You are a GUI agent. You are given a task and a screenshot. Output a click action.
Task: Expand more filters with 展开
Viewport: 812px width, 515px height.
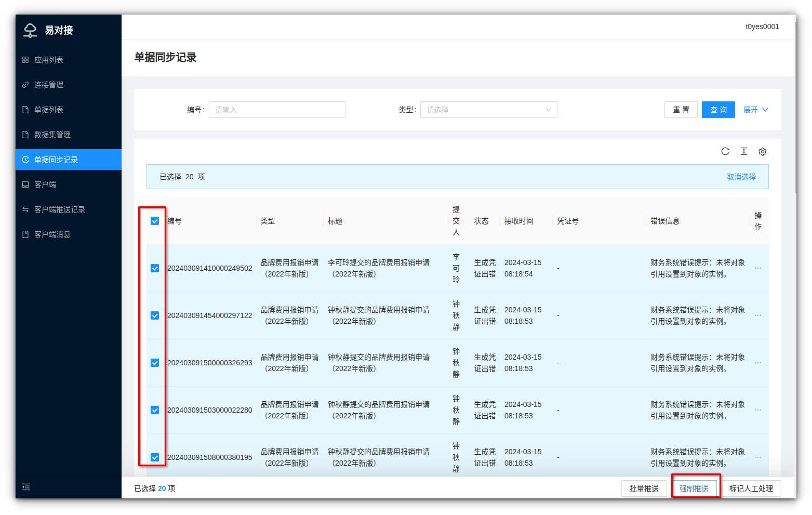(755, 110)
